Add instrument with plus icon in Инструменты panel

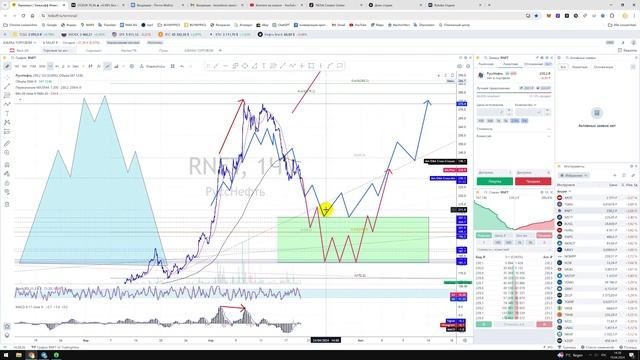[615, 175]
